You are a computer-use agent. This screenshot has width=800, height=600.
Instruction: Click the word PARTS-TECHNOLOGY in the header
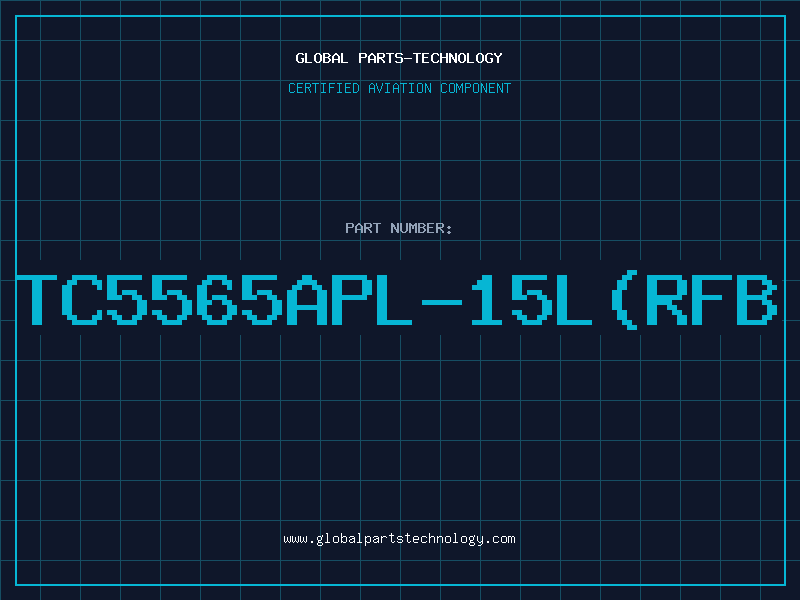click(431, 58)
